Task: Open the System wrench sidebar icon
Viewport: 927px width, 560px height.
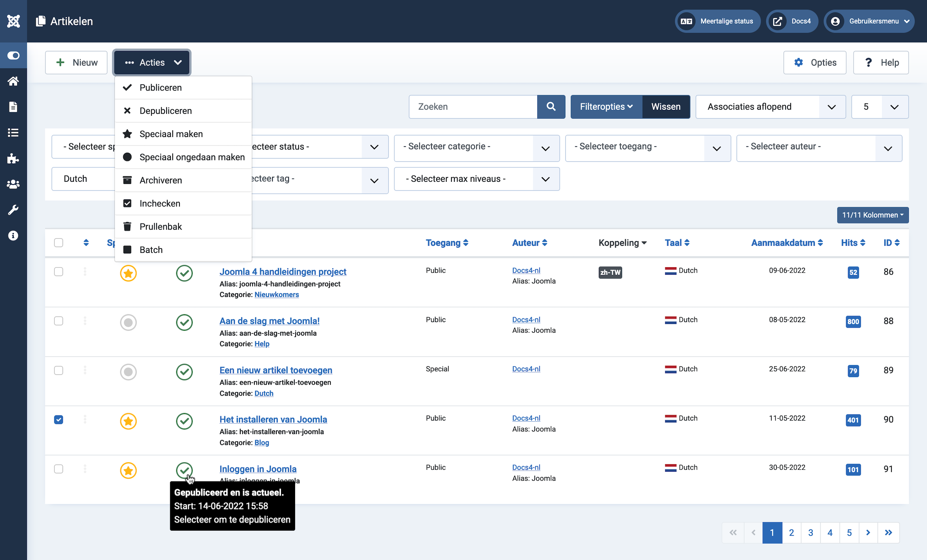Action: [14, 210]
